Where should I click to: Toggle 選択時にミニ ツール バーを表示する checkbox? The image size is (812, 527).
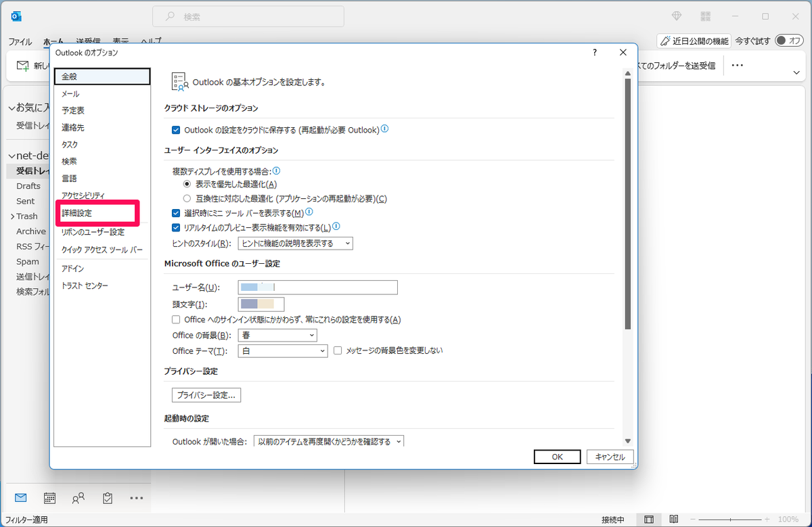pos(177,213)
